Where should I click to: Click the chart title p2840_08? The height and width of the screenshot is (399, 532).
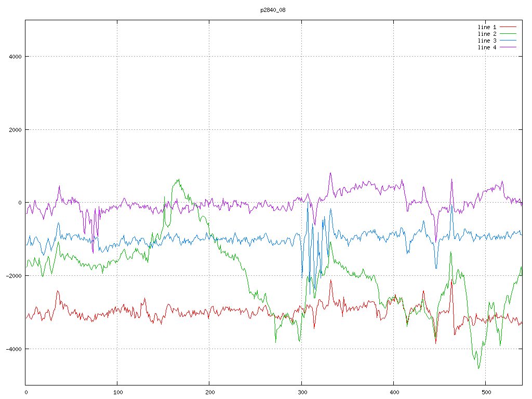point(273,10)
